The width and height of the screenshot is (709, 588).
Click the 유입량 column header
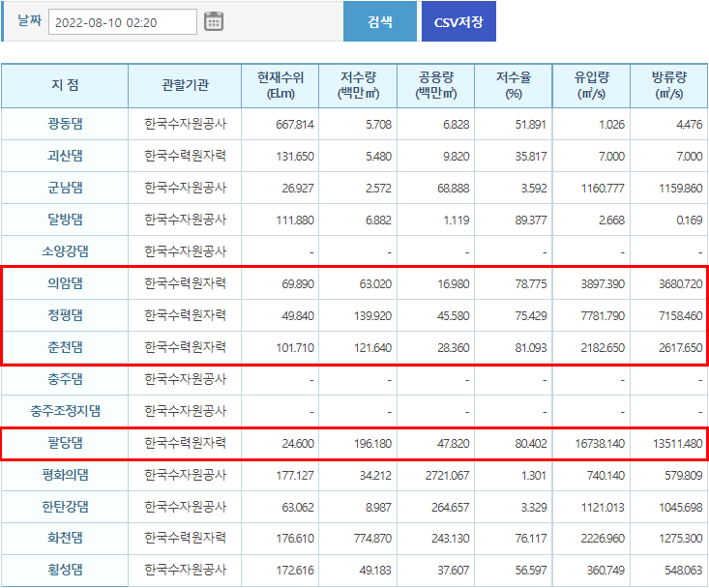[x=591, y=86]
